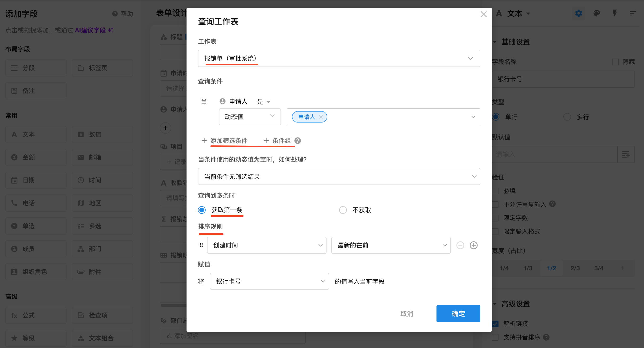
Task: Set field width to 2/3
Action: 575,268
